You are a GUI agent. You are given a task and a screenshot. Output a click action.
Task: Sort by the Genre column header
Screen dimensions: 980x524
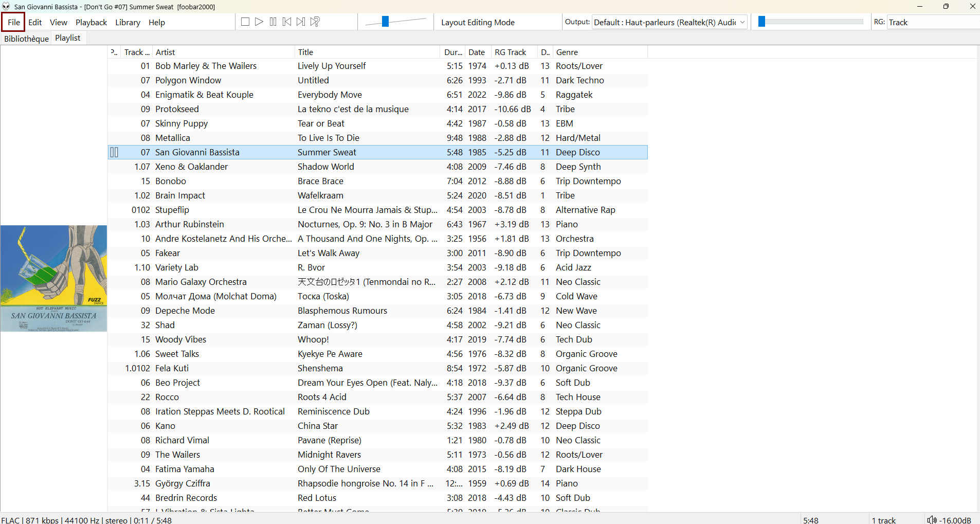[x=600, y=52]
